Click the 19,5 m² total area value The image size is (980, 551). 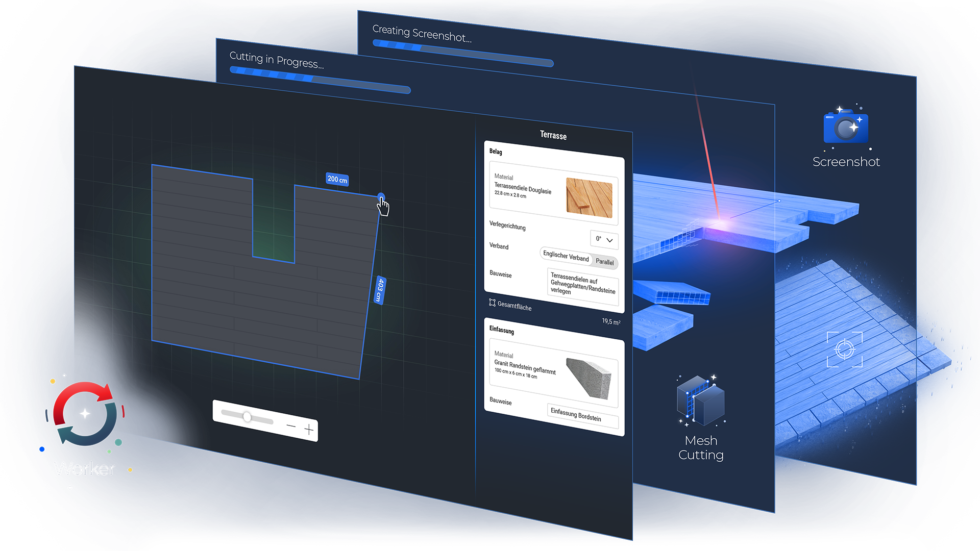tap(611, 321)
